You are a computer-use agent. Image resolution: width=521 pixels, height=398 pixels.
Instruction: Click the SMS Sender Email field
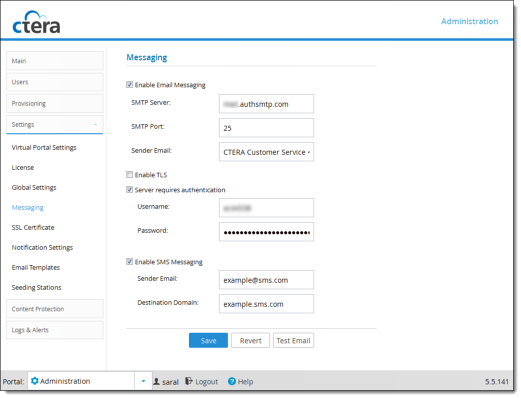[266, 280]
